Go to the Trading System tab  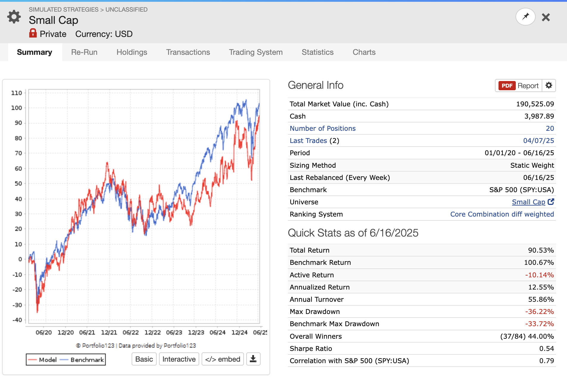coord(256,52)
